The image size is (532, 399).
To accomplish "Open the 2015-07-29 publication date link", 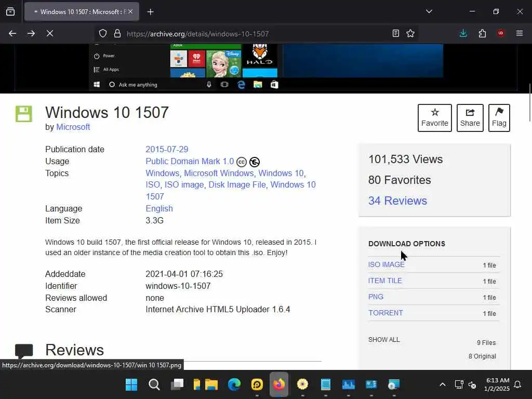I will point(167,149).
